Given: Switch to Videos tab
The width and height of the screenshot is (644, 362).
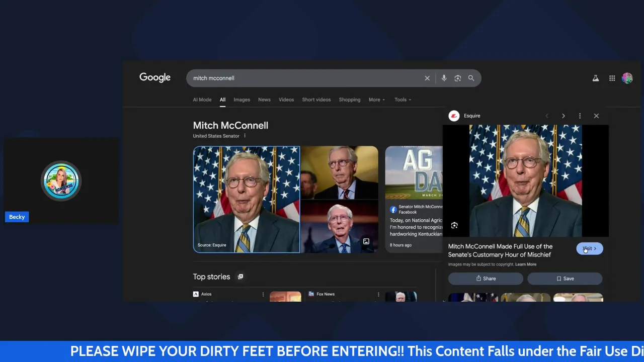Looking at the screenshot, I should [286, 100].
